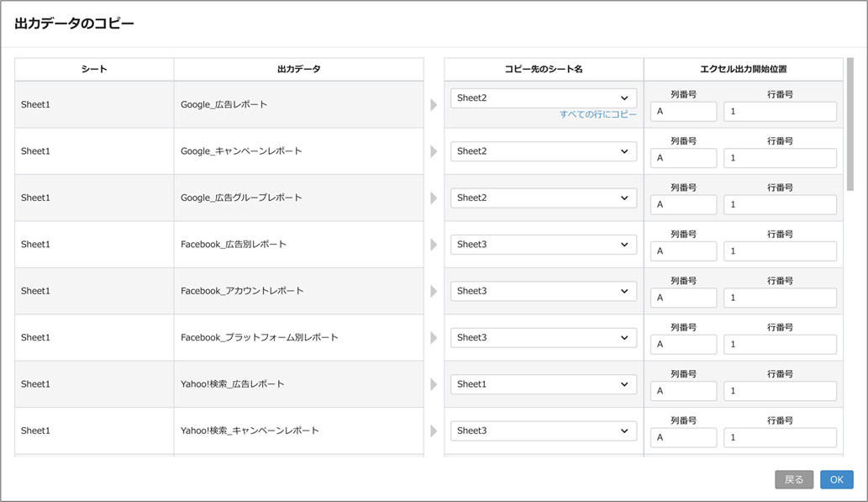Click Sheet1 cell in the Google_キャンペーンレポート row
The image size is (868, 502).
[x=94, y=151]
